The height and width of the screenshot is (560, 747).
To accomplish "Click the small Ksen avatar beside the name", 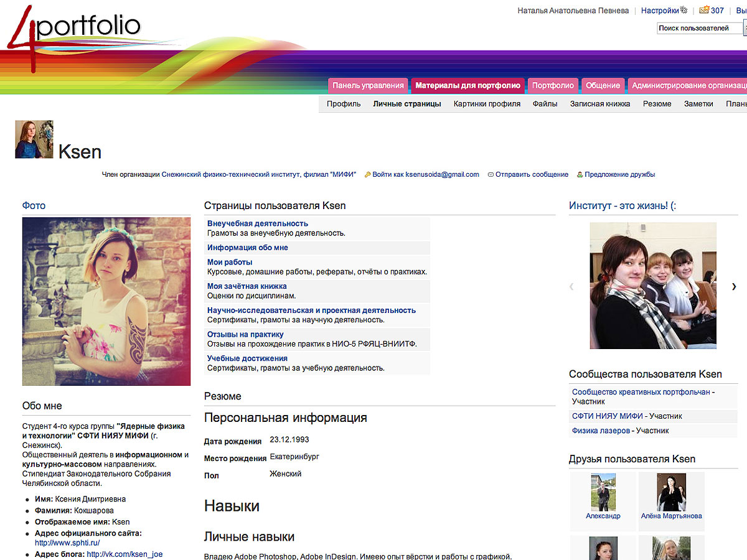I will [34, 139].
